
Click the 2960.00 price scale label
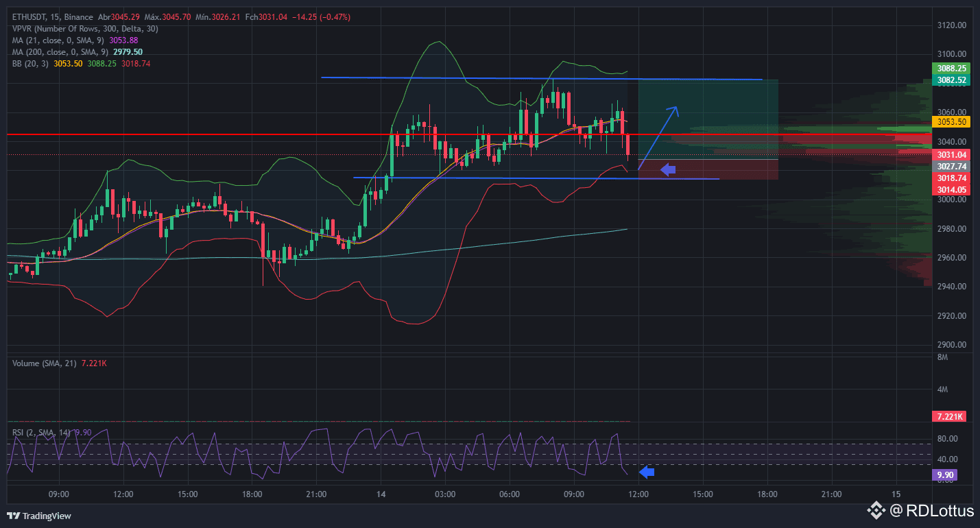pos(951,258)
